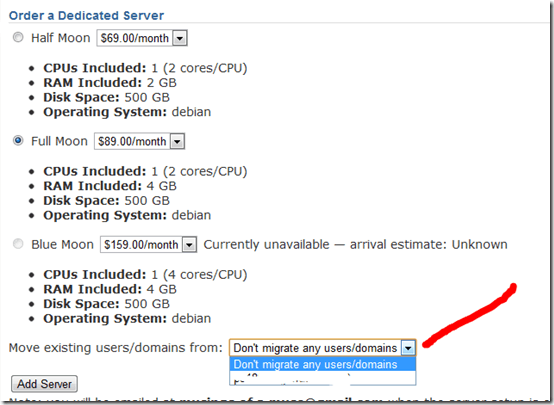The image size is (554, 405).
Task: Click "Move existing users/domains from" label
Action: [116, 348]
